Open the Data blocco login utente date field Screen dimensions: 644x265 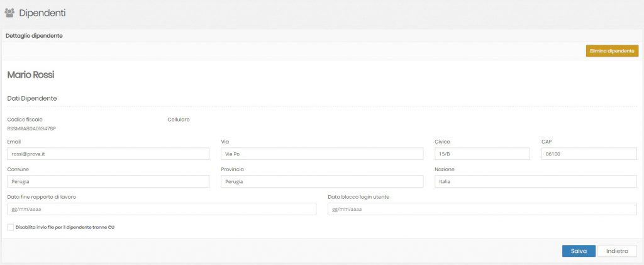coord(482,209)
